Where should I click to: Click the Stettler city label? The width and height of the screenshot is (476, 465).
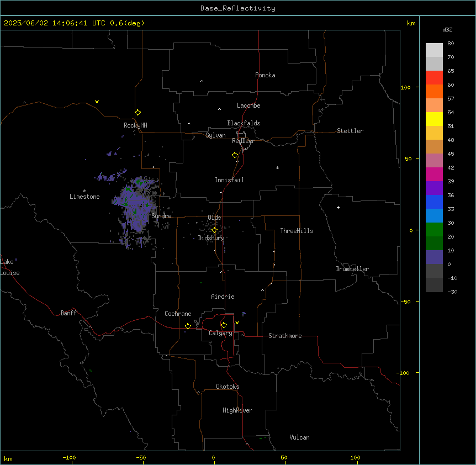click(x=350, y=131)
